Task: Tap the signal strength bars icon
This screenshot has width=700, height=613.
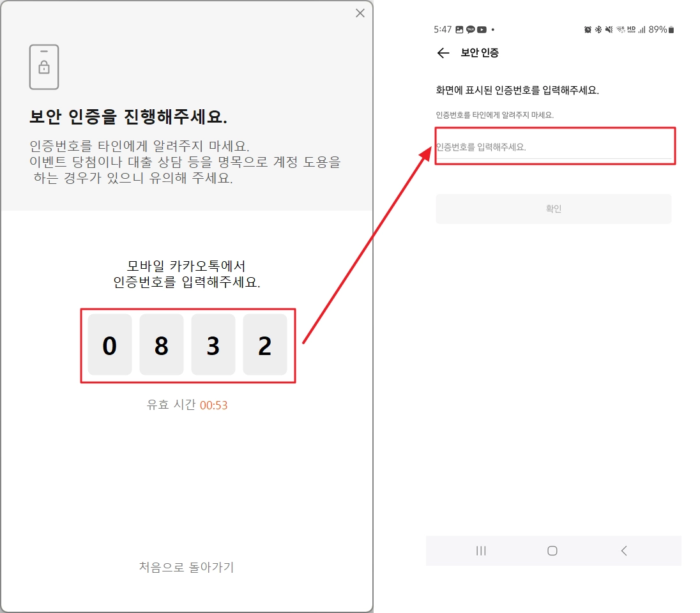Action: point(642,29)
